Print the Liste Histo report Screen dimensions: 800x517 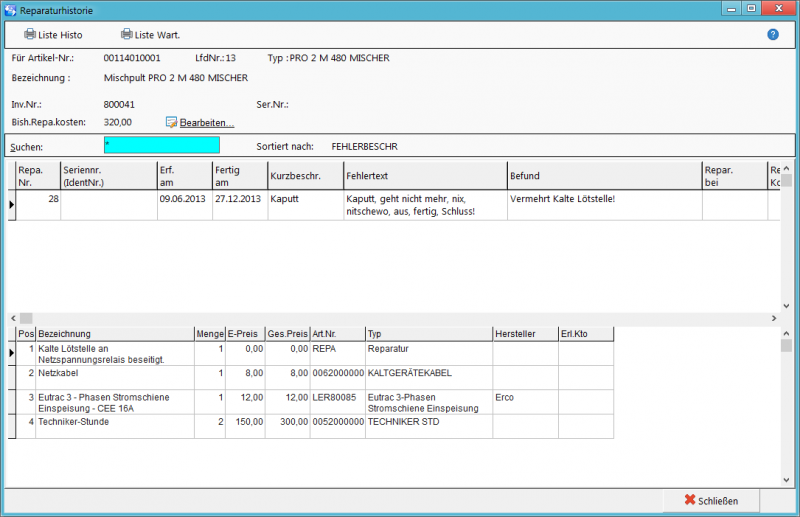tap(53, 35)
